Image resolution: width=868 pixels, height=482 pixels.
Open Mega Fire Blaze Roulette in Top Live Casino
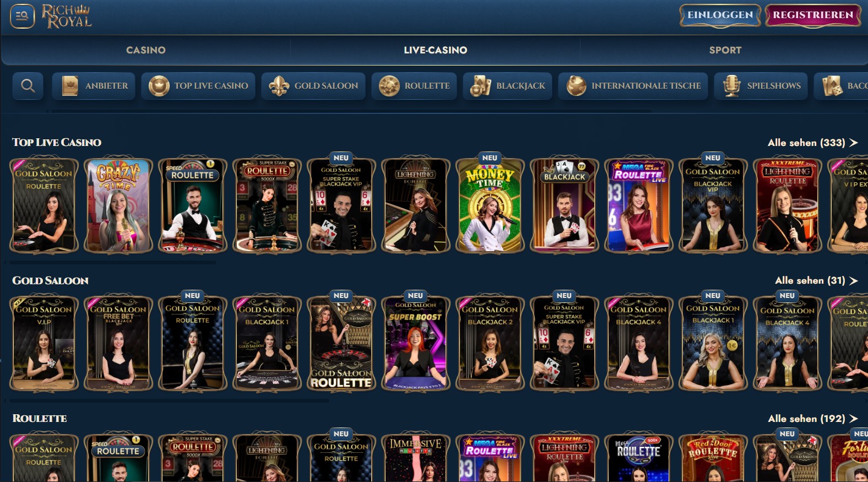(x=639, y=205)
